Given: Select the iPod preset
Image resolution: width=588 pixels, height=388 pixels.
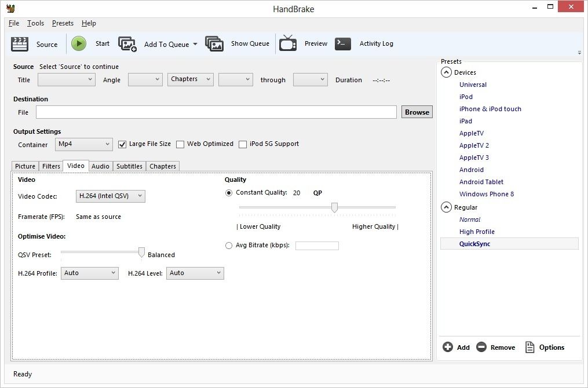Looking at the screenshot, I should pos(466,97).
